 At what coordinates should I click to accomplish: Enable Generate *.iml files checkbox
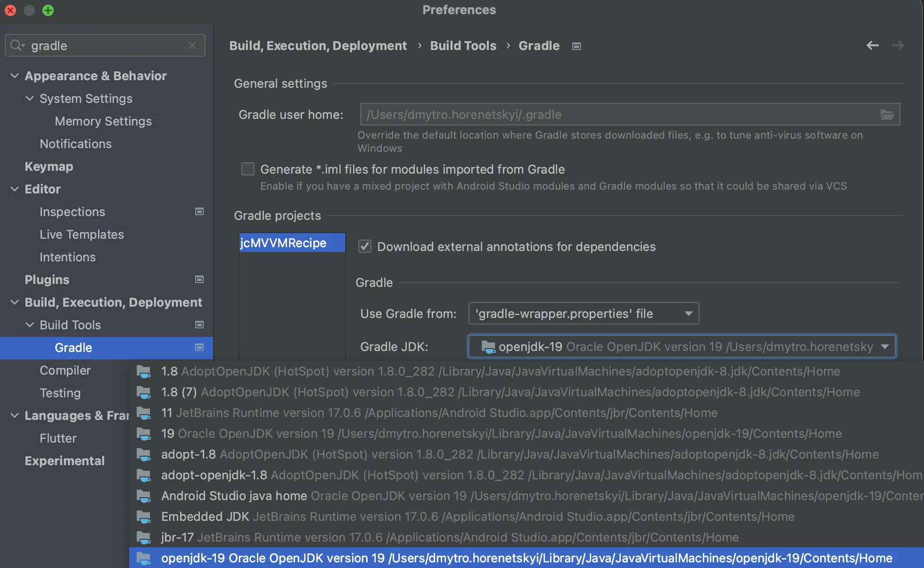(248, 169)
